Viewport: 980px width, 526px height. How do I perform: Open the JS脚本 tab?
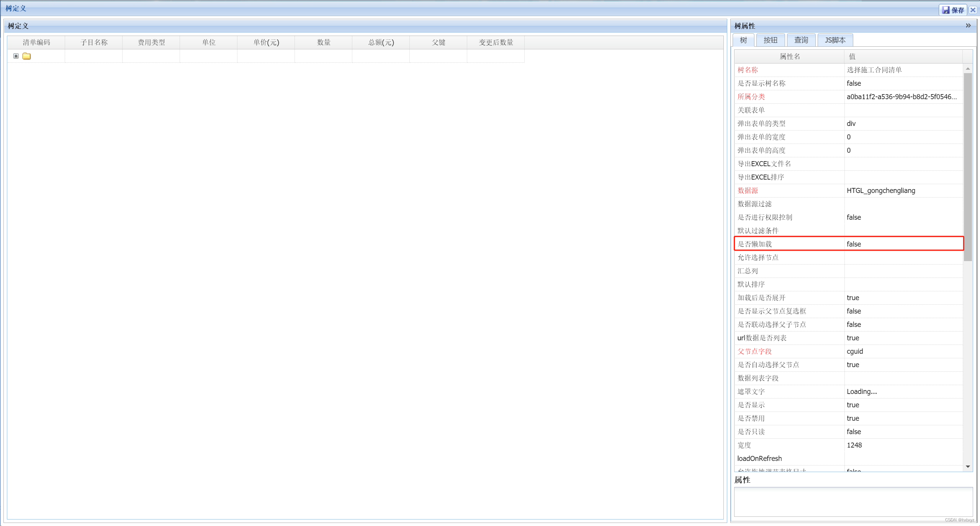tap(835, 40)
